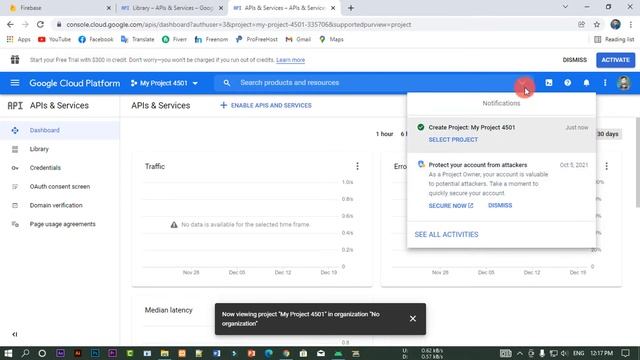Click the browser address bar URL
This screenshot has height=360, width=640.
(x=239, y=24)
